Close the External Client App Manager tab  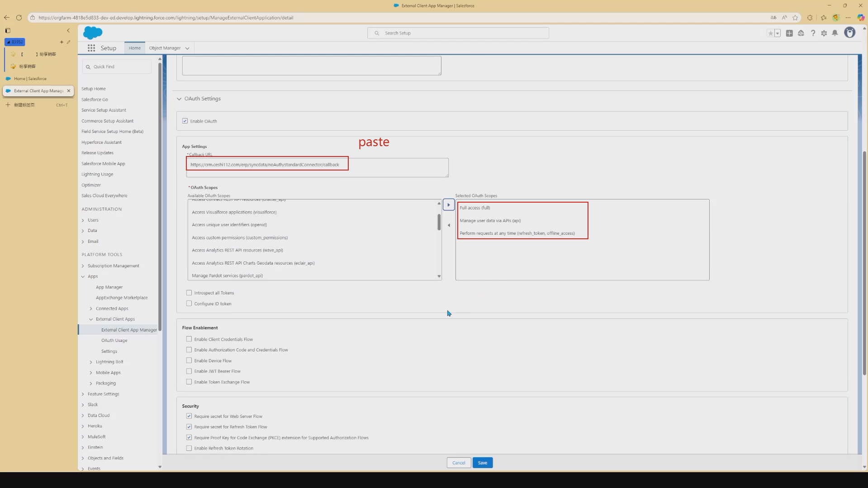69,91
